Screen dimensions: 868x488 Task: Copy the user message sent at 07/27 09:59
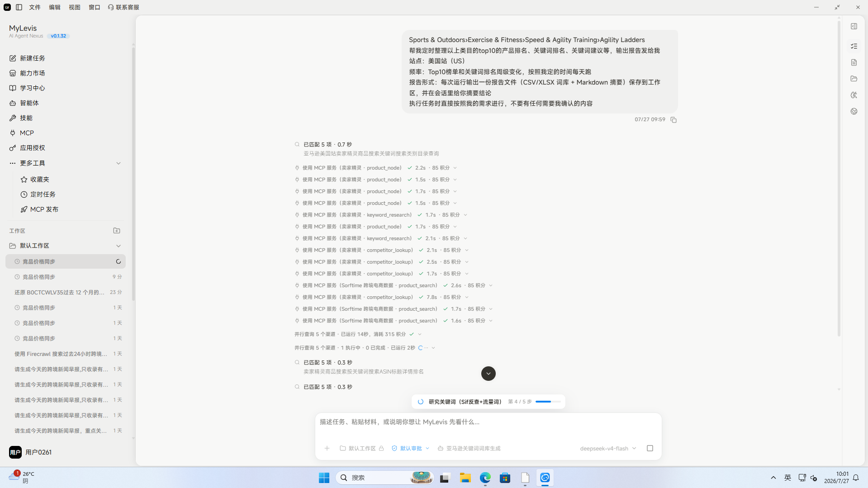pyautogui.click(x=674, y=120)
